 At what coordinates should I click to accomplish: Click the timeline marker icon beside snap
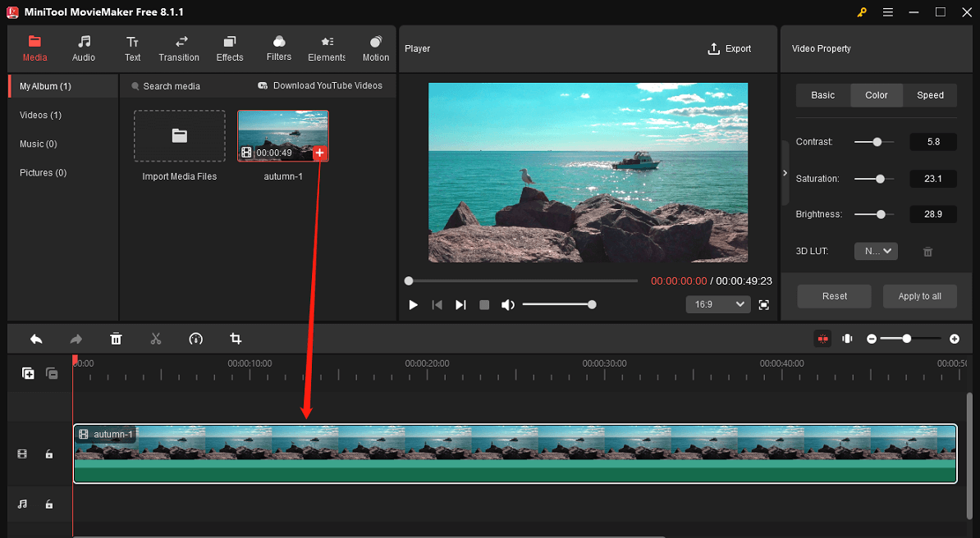point(848,339)
